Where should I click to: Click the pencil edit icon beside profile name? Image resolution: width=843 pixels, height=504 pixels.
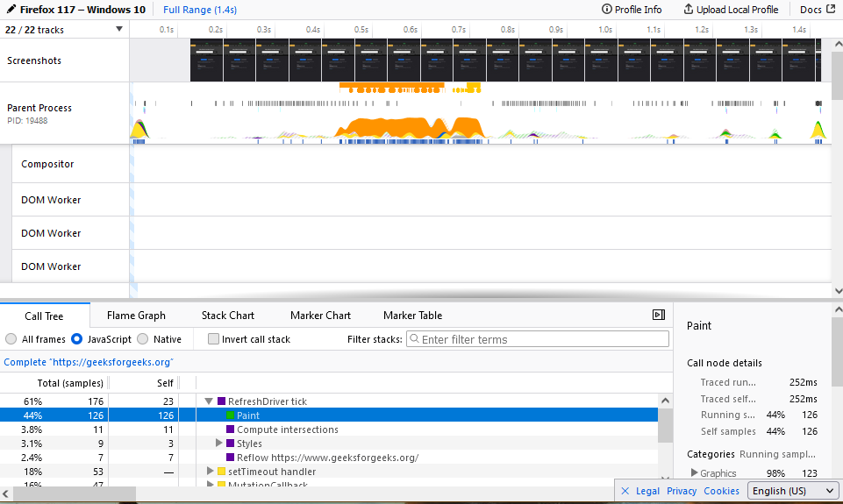pyautogui.click(x=11, y=9)
